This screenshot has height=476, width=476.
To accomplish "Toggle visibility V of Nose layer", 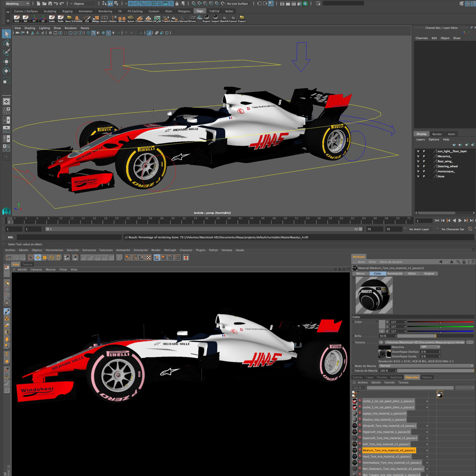I will pyautogui.click(x=418, y=177).
